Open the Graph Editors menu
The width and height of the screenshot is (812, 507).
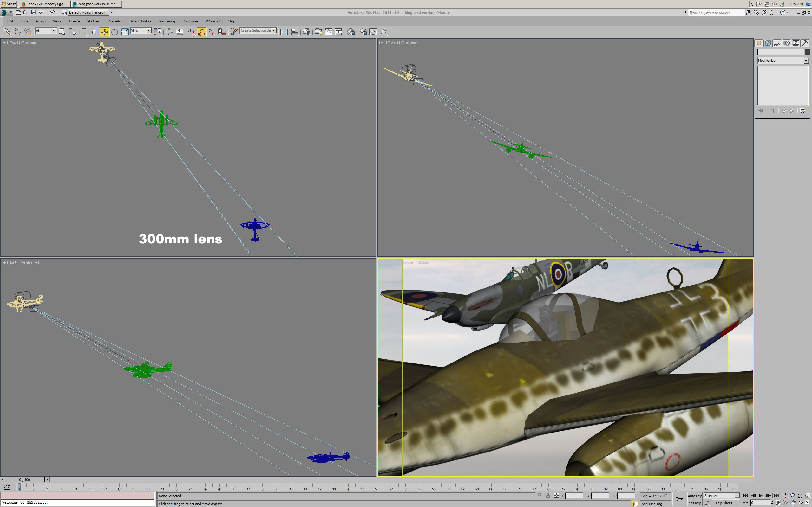[141, 21]
